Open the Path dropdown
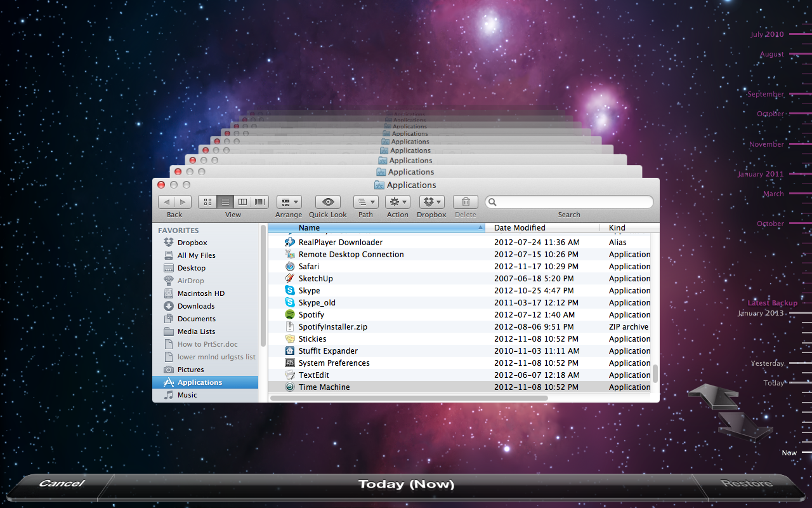Image resolution: width=812 pixels, height=508 pixels. coord(365,202)
